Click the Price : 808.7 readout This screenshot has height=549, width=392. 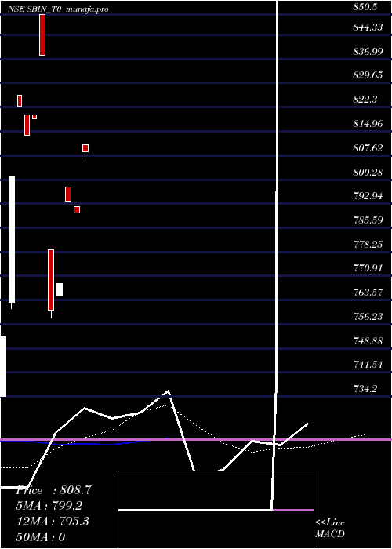(53, 490)
